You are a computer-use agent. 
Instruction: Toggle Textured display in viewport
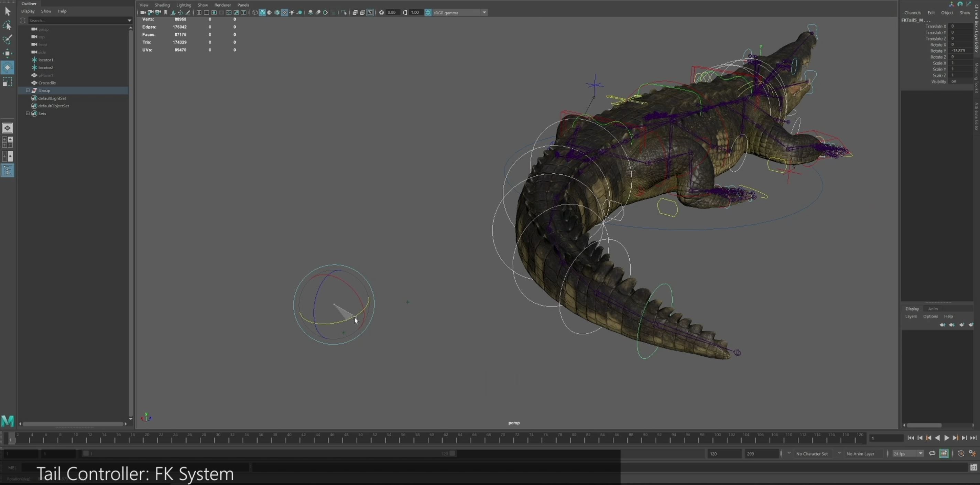pos(284,13)
